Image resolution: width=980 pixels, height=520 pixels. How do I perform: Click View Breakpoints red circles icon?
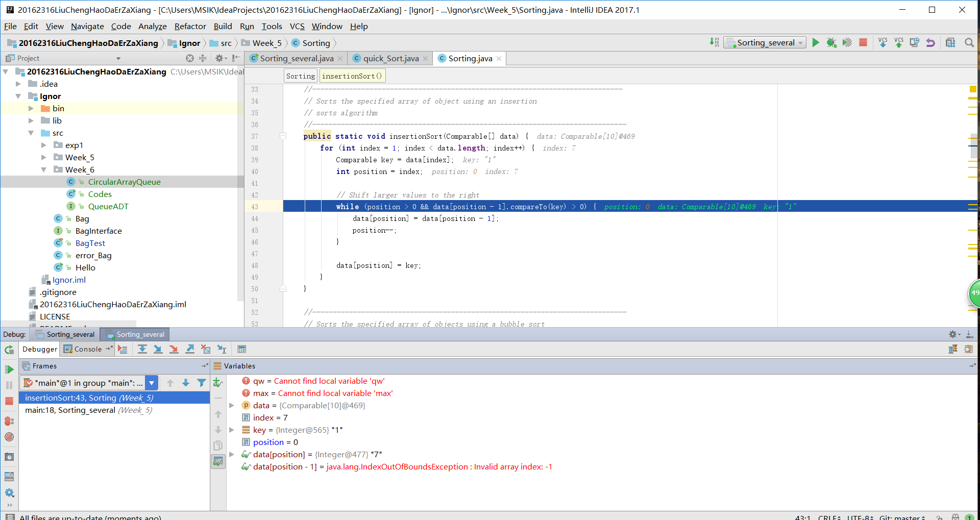click(x=9, y=421)
